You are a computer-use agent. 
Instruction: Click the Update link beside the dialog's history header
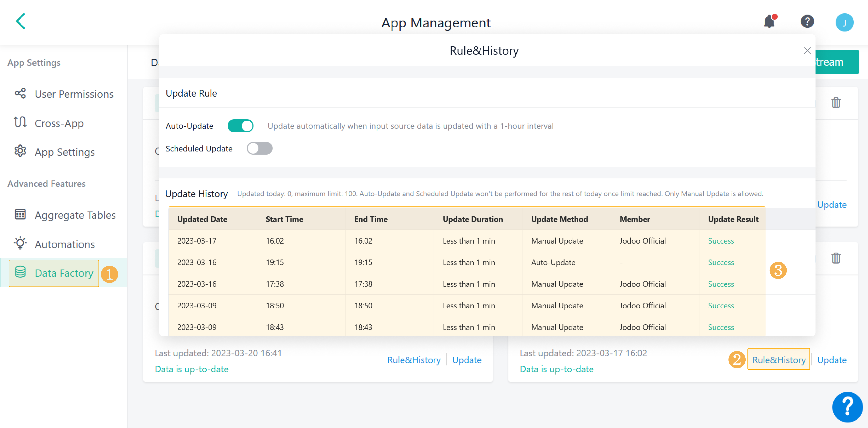point(832,205)
